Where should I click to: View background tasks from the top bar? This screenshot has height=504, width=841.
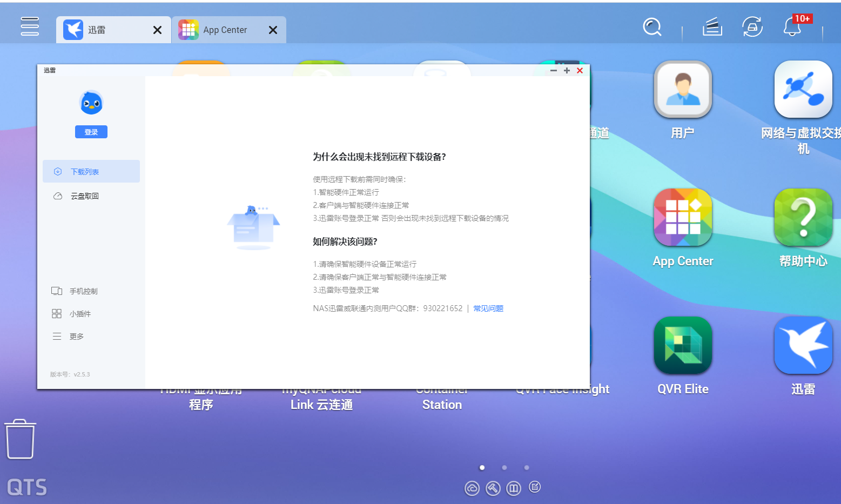tap(712, 27)
